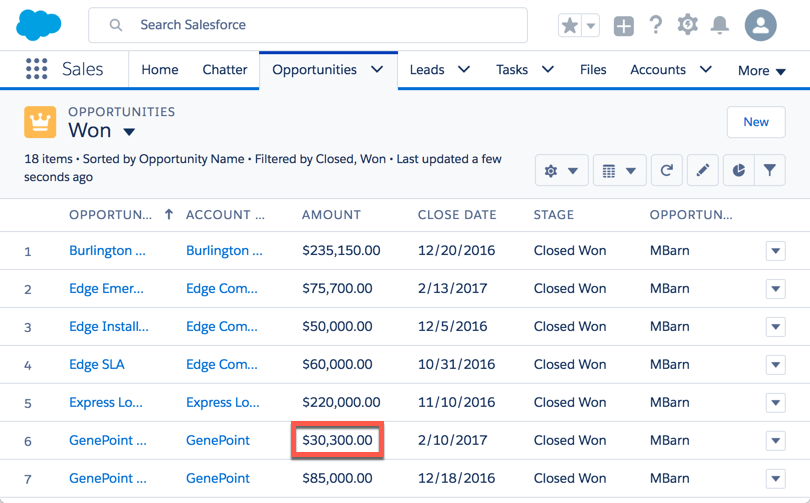The height and width of the screenshot is (503, 810).
Task: Open row actions menu for Burlington row
Action: coord(775,251)
